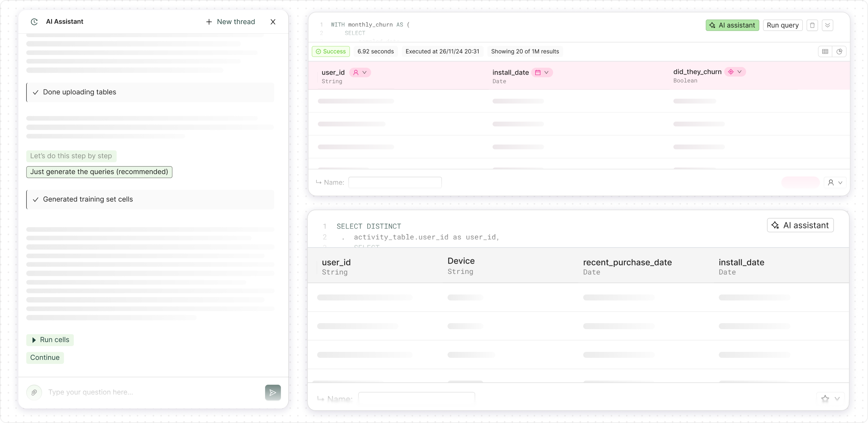Viewport: 868px width, 423px height.
Task: Collapse cell with double chevron button
Action: (x=828, y=25)
